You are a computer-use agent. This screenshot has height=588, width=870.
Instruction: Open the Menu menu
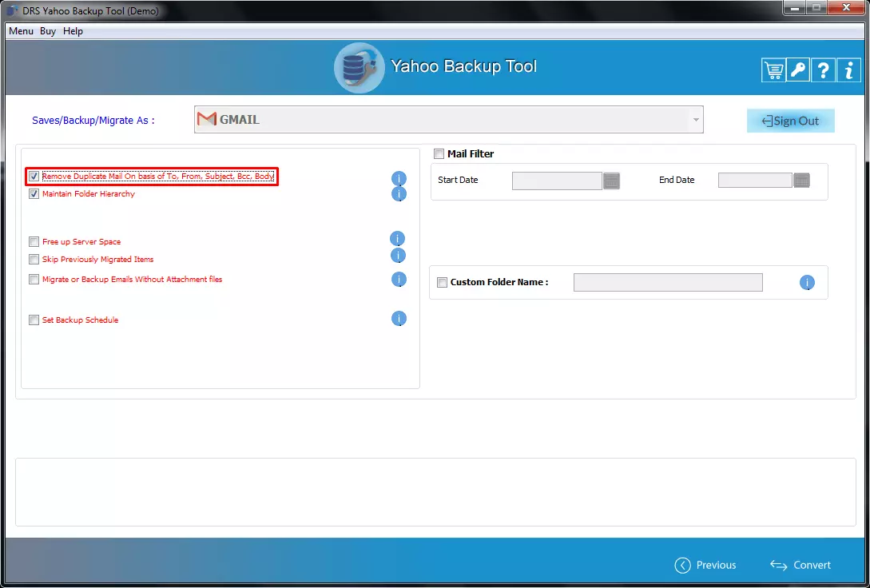click(21, 31)
